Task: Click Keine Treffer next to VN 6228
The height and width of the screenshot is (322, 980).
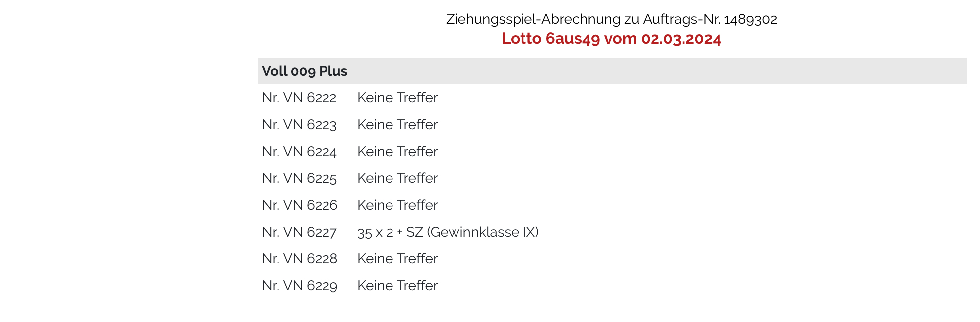Action: [x=397, y=259]
